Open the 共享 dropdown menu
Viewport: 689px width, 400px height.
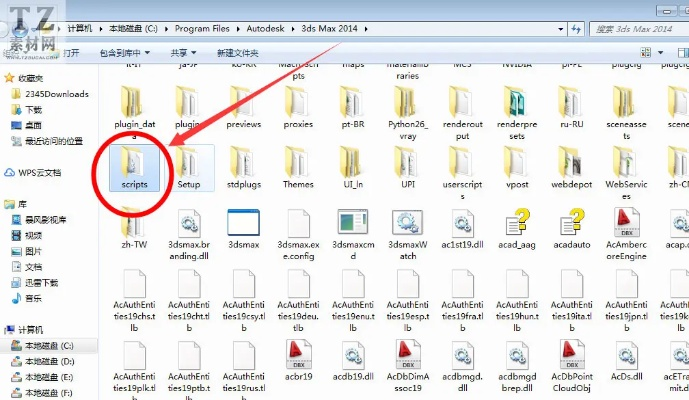click(182, 52)
